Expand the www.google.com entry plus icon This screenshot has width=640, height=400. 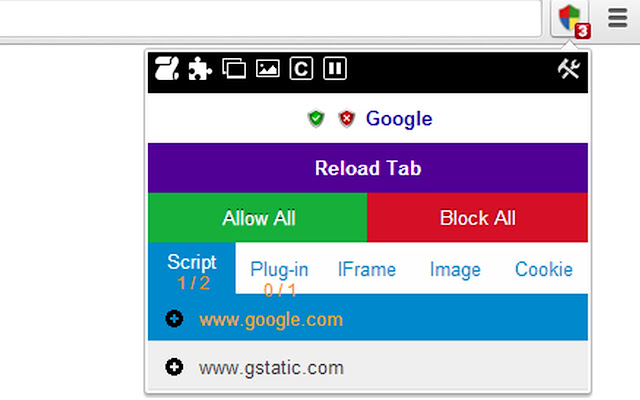(174, 319)
